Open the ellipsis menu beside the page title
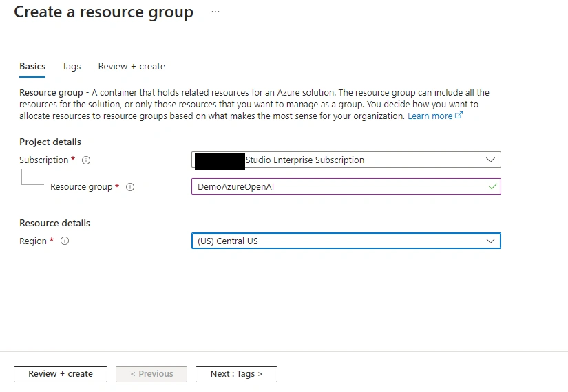Screen dimensions: 568x392 [215, 12]
